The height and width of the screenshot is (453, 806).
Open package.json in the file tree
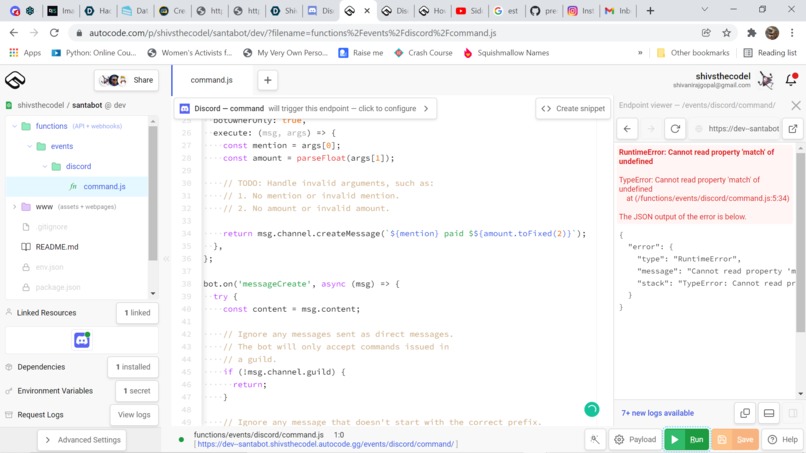tap(58, 287)
